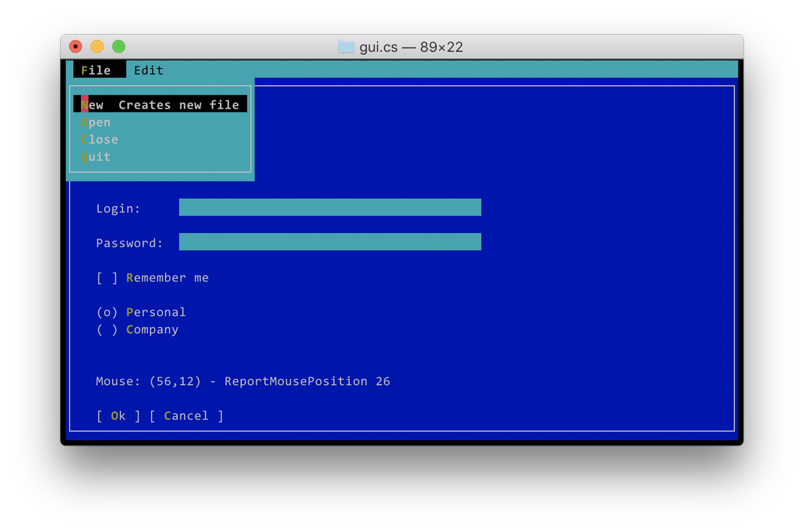Viewport: 804px width, 532px height.
Task: Close the terminal window with red button
Action: (x=76, y=46)
